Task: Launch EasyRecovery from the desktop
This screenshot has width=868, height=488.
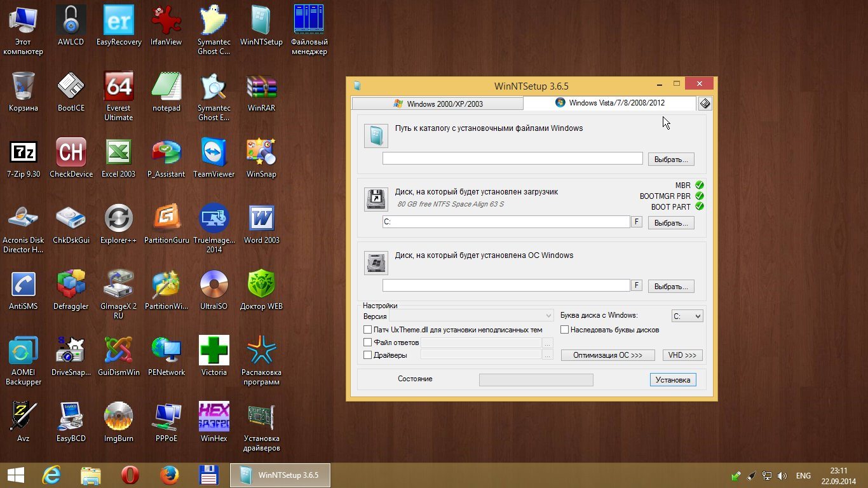Action: coord(119,26)
